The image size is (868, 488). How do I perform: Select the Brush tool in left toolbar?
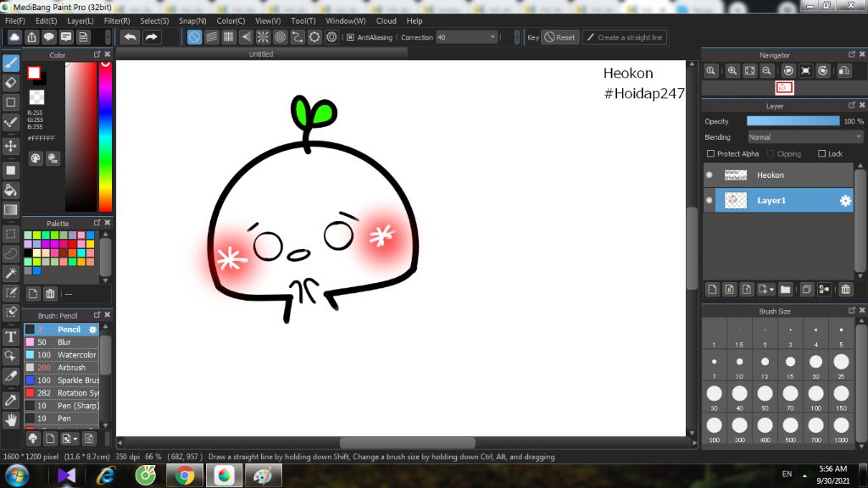point(10,63)
